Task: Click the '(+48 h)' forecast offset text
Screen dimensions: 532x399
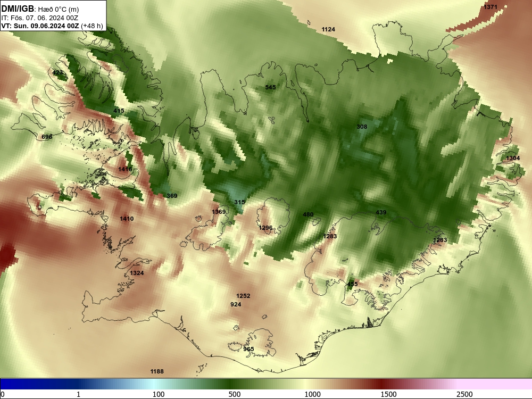Action: (92, 26)
